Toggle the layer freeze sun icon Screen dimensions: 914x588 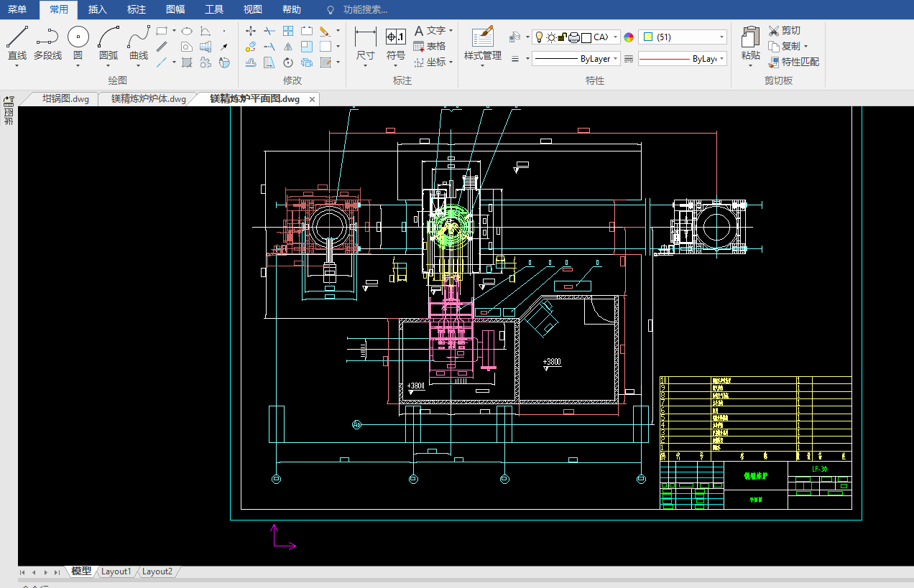click(x=550, y=37)
